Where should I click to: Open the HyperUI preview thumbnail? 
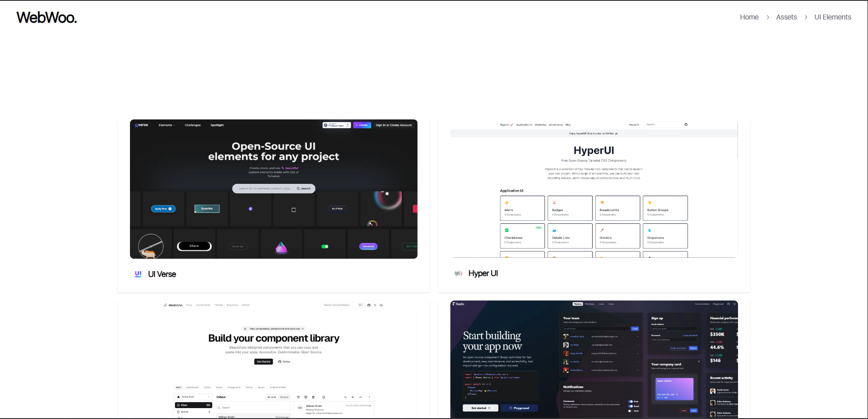[594, 189]
